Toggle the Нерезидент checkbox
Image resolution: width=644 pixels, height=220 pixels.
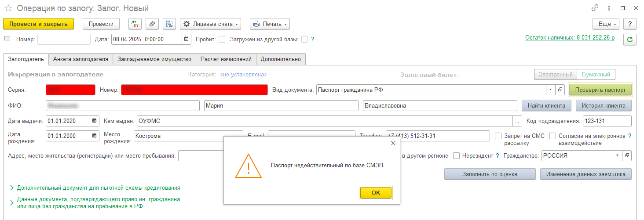(457, 155)
